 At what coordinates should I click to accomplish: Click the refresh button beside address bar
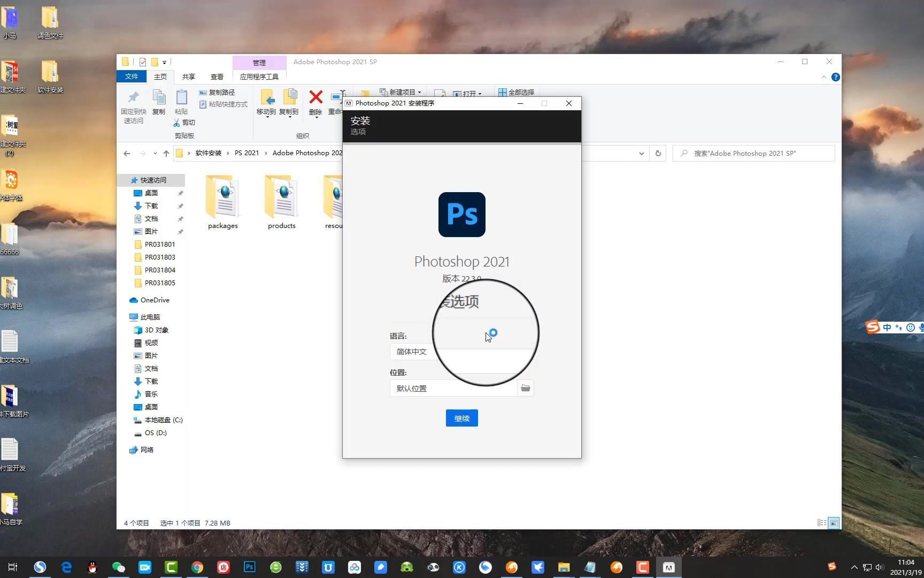click(x=658, y=153)
